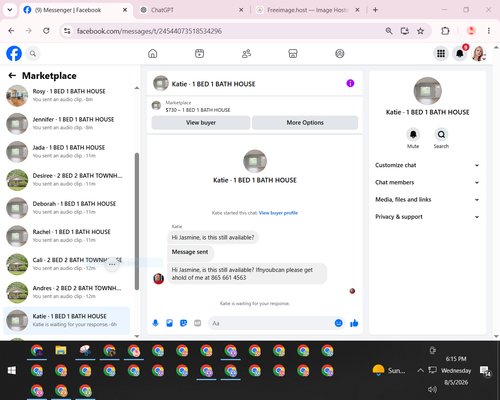Open File Explorer from the taskbar
Image resolution: width=500 pixels, height=400 pixels.
[x=61, y=351]
